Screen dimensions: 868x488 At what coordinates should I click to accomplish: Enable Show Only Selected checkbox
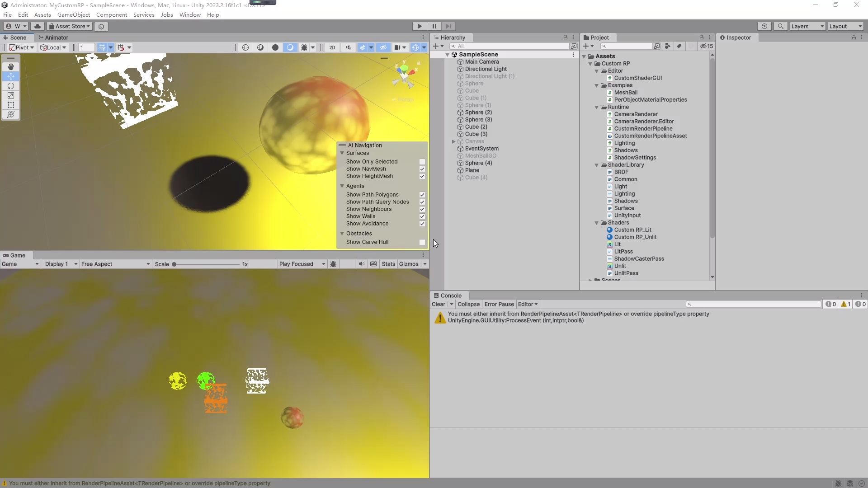[x=422, y=162]
